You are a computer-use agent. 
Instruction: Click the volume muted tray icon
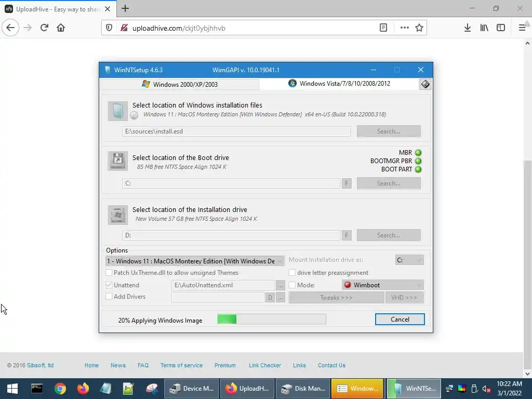(486, 389)
